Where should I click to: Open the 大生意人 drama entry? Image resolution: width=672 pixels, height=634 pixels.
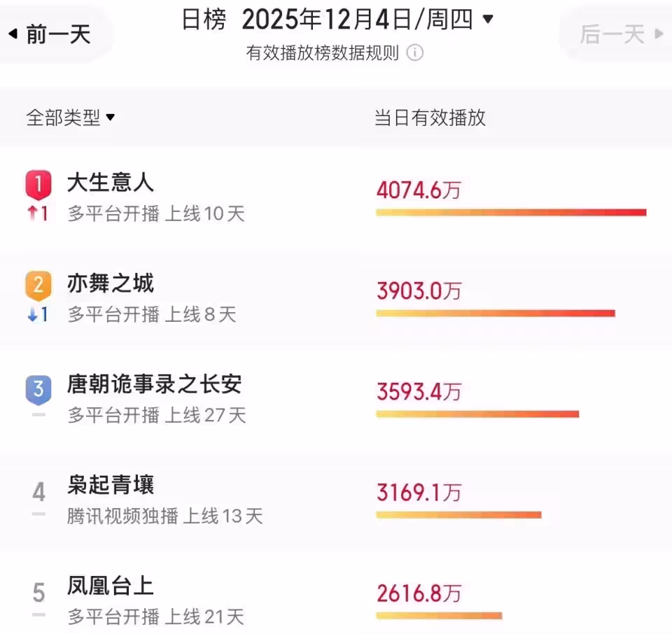[111, 183]
